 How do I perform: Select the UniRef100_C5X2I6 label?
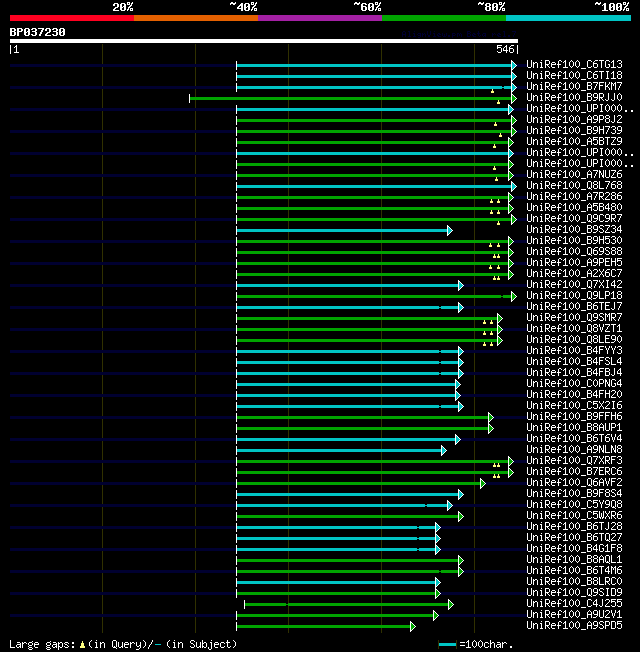(x=574, y=405)
